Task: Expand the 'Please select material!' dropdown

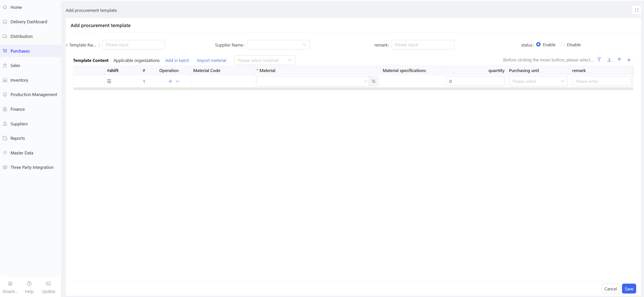Action: (264, 60)
